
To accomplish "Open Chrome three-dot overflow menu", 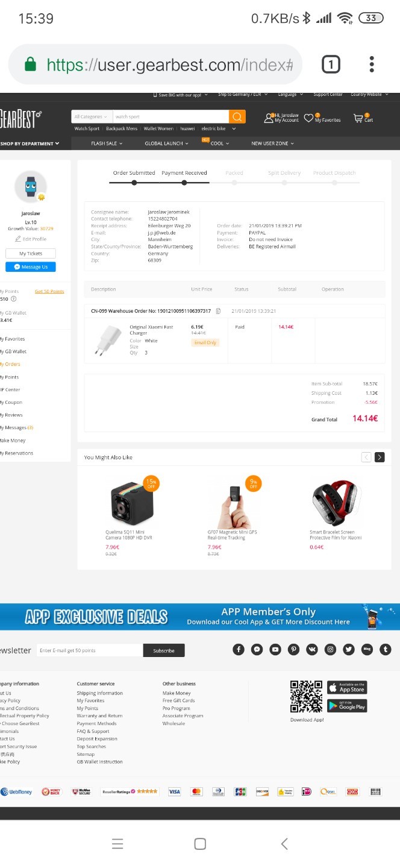I will pos(372,64).
